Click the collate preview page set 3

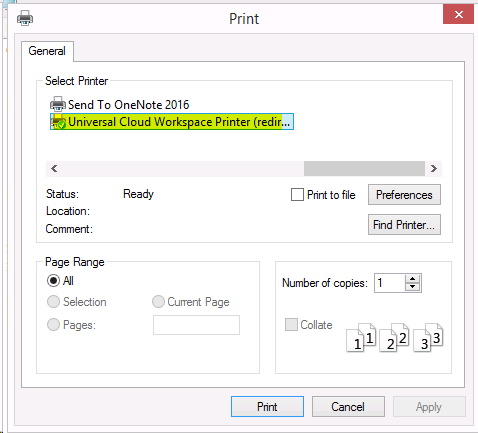[428, 337]
